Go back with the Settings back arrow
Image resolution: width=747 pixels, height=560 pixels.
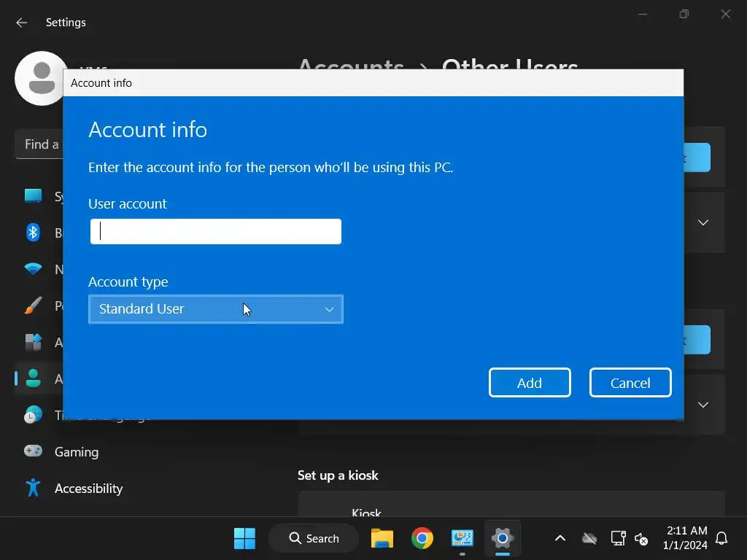pyautogui.click(x=21, y=23)
